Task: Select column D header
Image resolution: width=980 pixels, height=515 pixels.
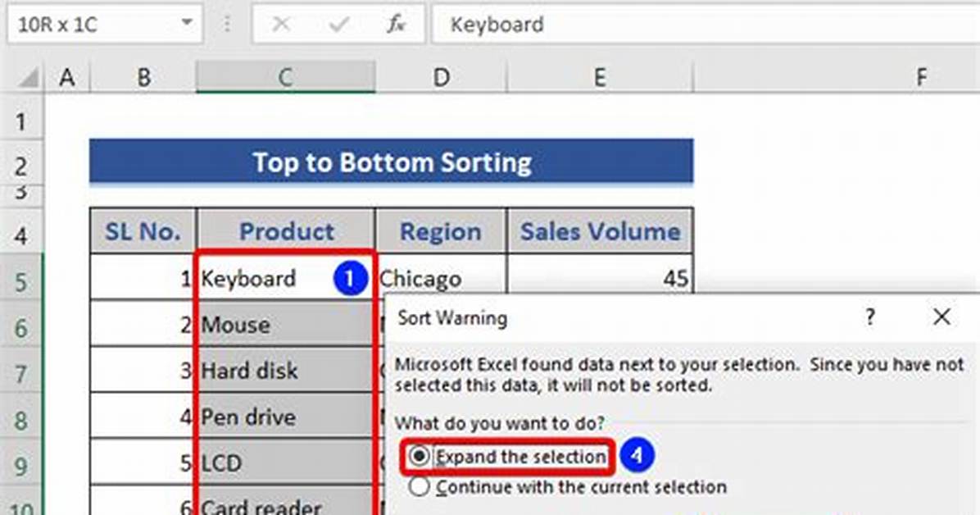Action: tap(442, 78)
